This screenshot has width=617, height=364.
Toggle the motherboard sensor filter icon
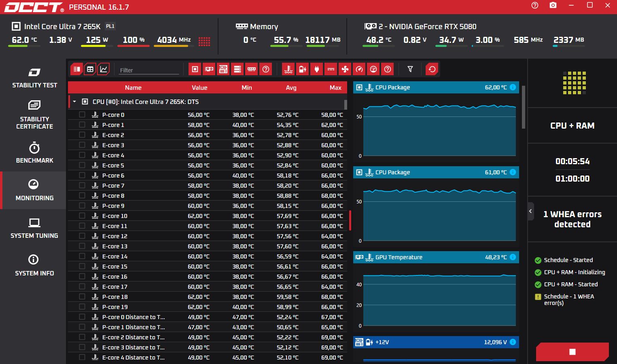pos(223,69)
